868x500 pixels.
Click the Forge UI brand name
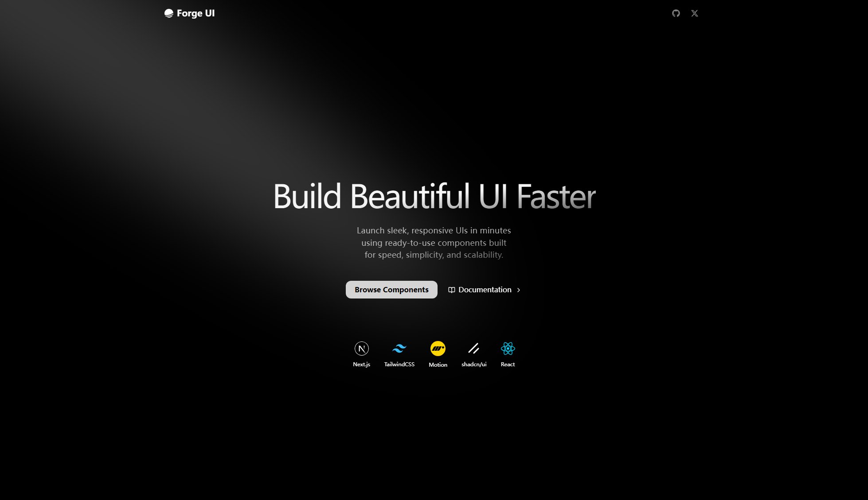coord(195,13)
